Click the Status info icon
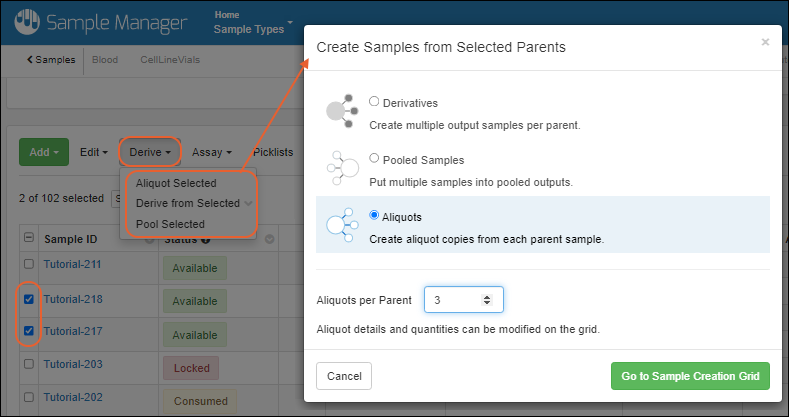The height and width of the screenshot is (417, 789). click(x=206, y=239)
